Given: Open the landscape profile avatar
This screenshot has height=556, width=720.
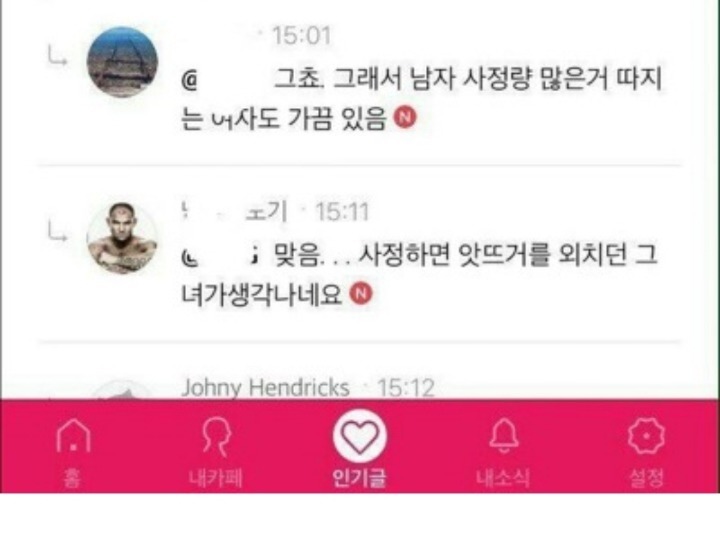Looking at the screenshot, I should tap(122, 62).
